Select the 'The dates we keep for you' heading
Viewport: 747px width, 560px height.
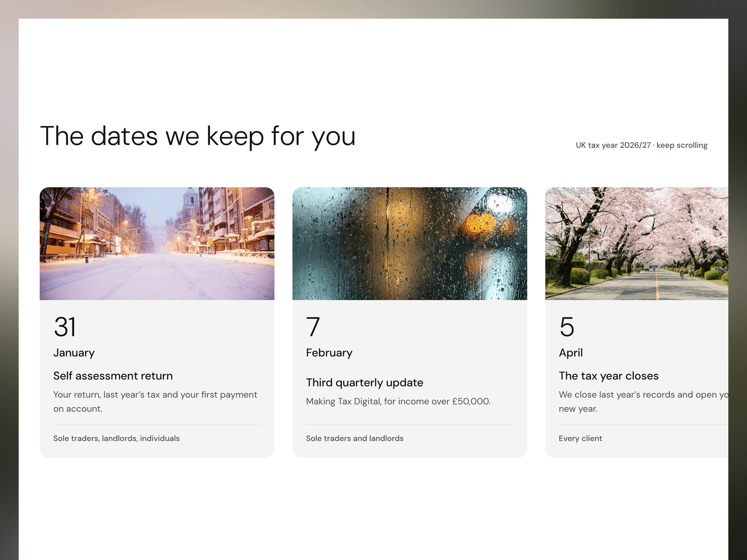click(198, 136)
